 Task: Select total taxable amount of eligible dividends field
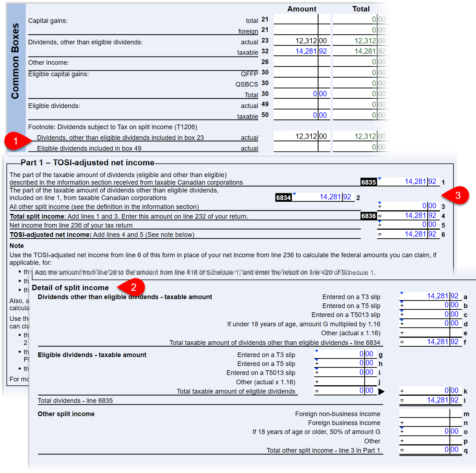(x=346, y=391)
